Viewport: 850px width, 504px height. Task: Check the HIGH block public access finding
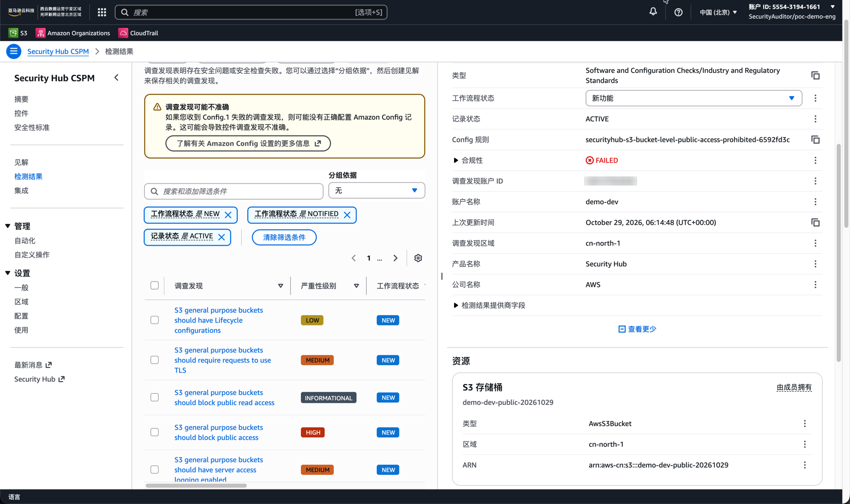[155, 432]
